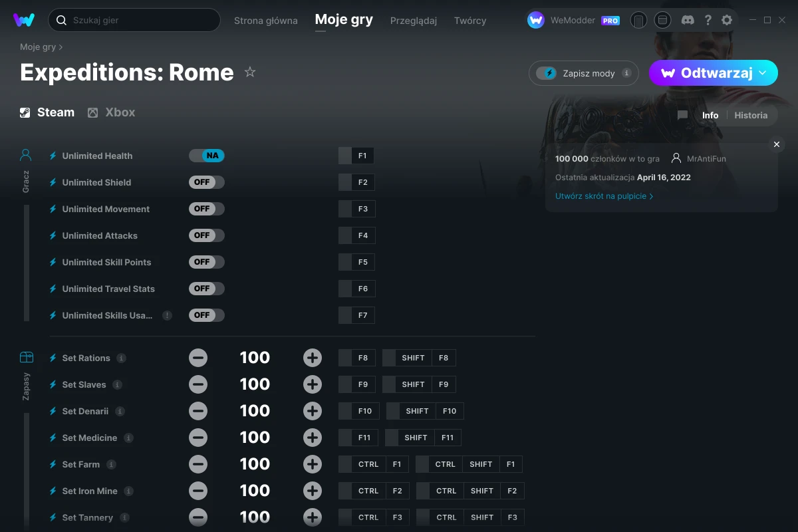Image resolution: width=798 pixels, height=532 pixels.
Task: Click Utwórz skrót na pulpicie link
Action: pos(604,196)
